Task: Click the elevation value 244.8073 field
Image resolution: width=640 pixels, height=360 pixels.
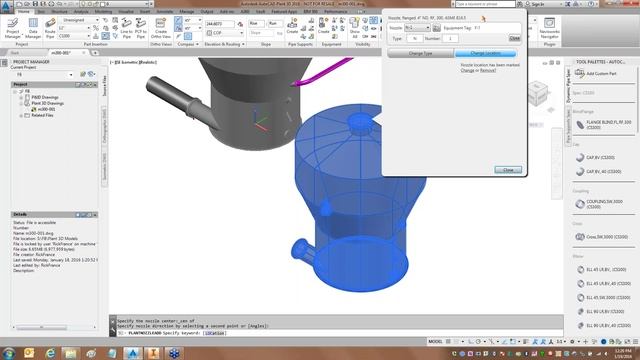Action: pyautogui.click(x=220, y=24)
